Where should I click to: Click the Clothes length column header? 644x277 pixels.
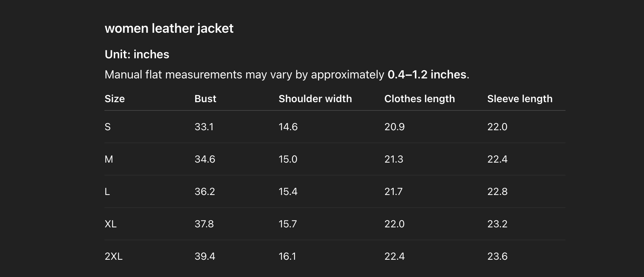tap(420, 99)
